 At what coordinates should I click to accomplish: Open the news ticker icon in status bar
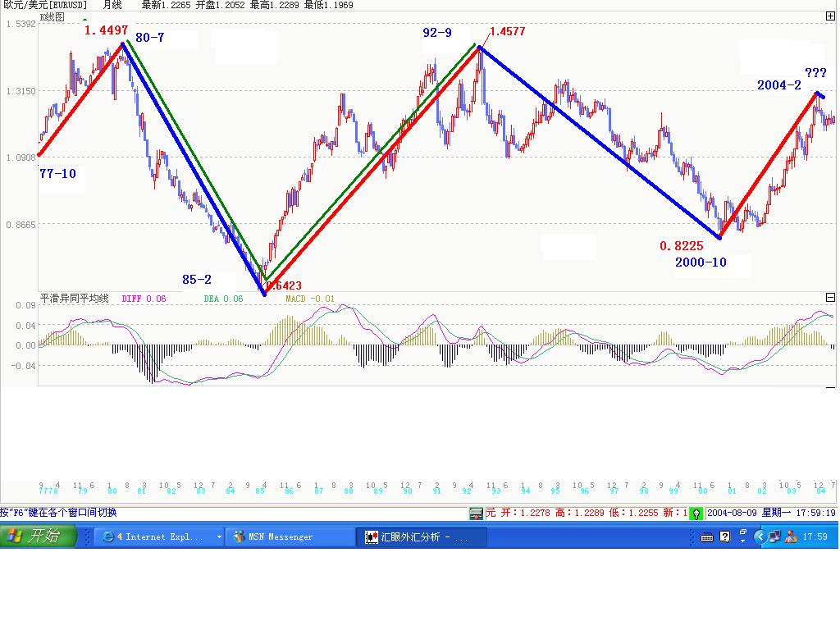[x=477, y=514]
